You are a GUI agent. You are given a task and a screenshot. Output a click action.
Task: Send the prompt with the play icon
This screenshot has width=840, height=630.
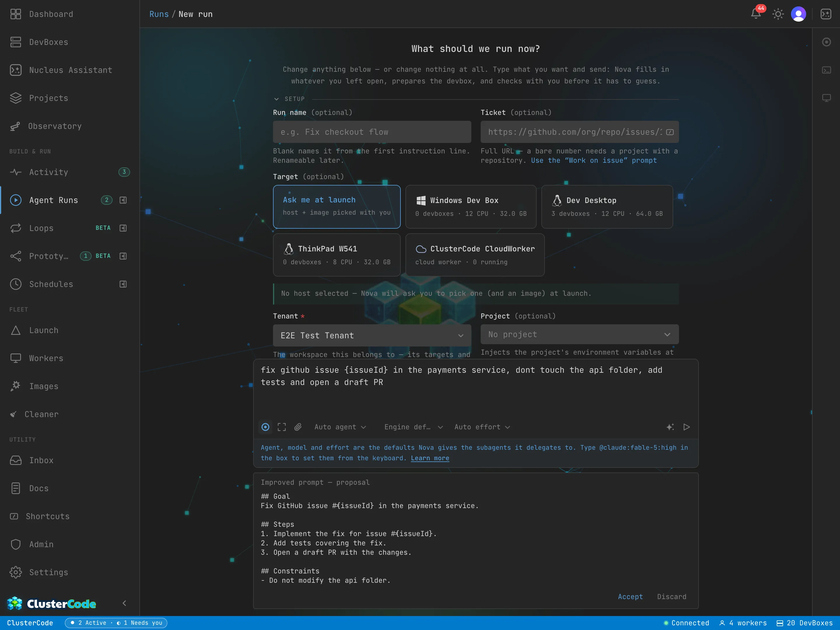click(x=687, y=427)
